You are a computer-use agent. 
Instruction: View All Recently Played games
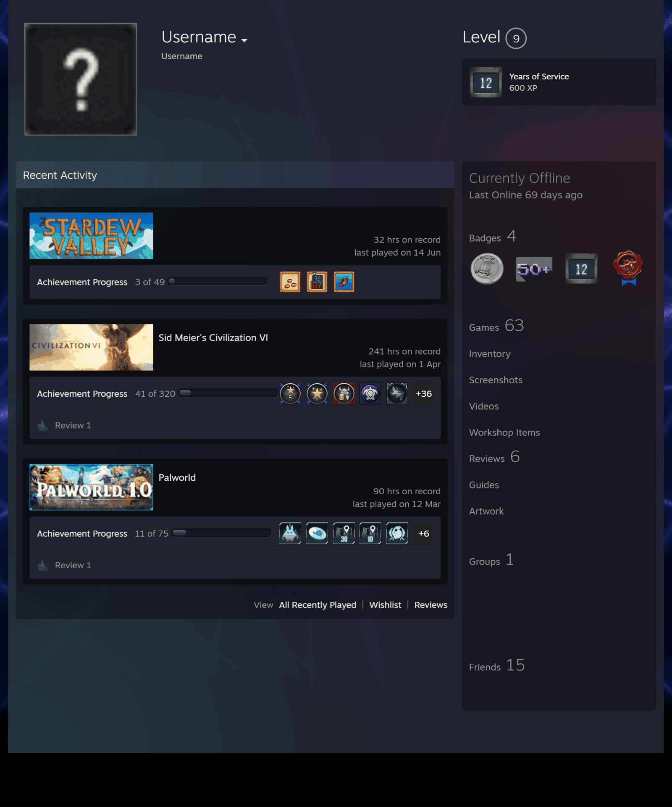[318, 605]
